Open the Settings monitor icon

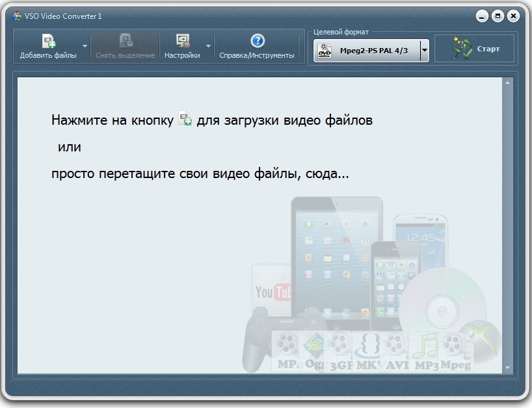click(x=182, y=42)
